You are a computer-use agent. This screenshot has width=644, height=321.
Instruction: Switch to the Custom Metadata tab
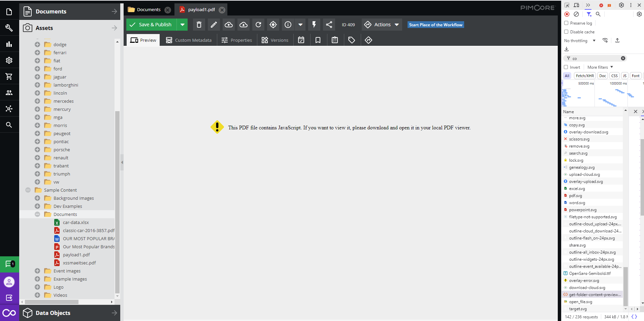click(x=189, y=40)
